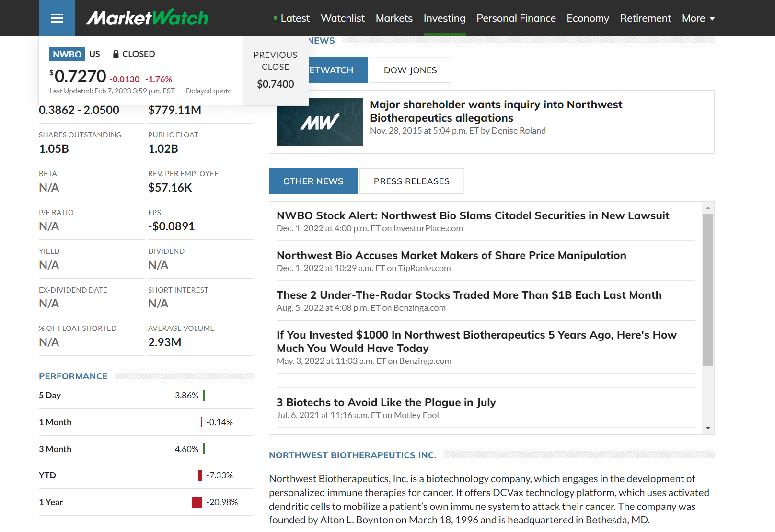Open 3 Biotechs to Avoid article
The image size is (775, 532).
tap(386, 402)
